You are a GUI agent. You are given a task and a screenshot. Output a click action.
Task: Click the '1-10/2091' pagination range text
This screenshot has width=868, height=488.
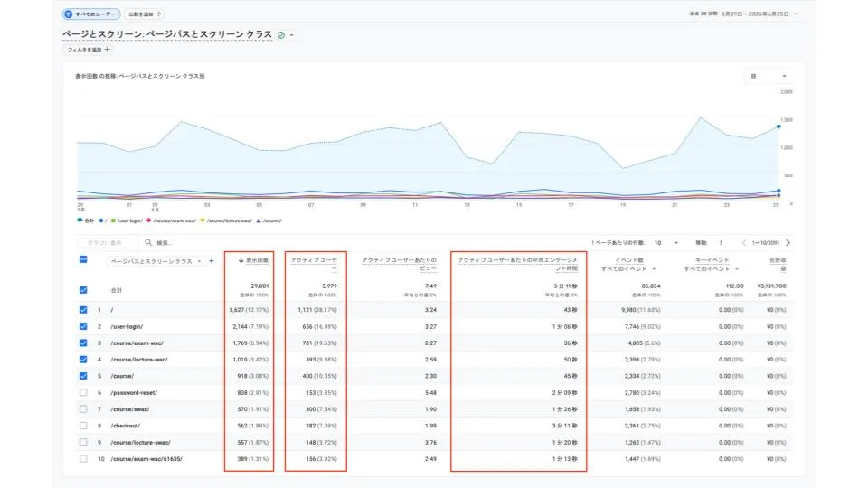click(766, 243)
